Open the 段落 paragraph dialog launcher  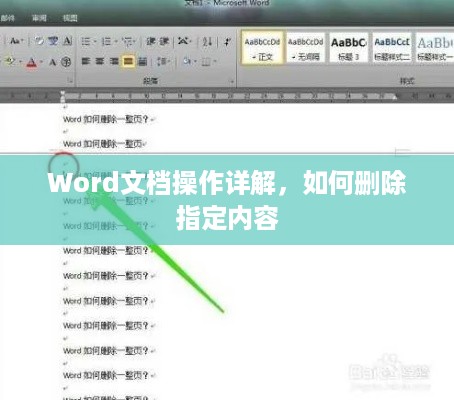pyautogui.click(x=232, y=81)
